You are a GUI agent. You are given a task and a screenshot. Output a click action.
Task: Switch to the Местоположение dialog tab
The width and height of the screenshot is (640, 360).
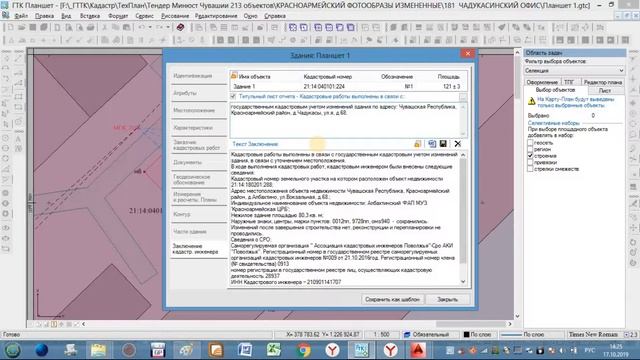(198, 110)
